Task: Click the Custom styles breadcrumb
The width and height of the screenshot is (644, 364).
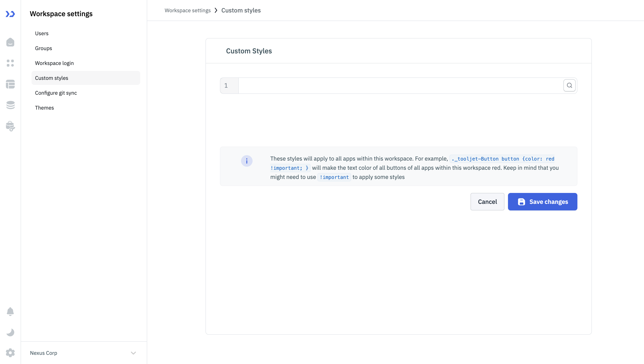Action: click(241, 10)
